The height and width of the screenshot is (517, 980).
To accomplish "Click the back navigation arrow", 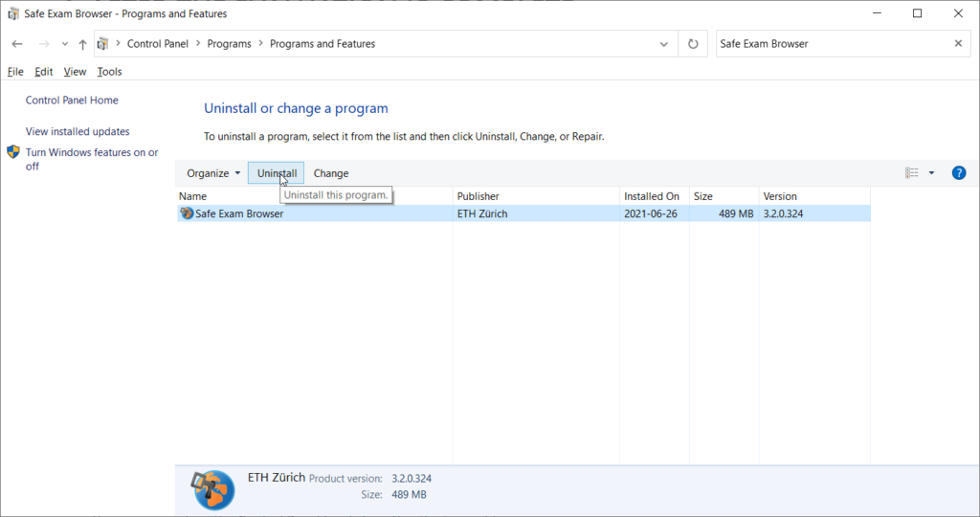I will 17,44.
